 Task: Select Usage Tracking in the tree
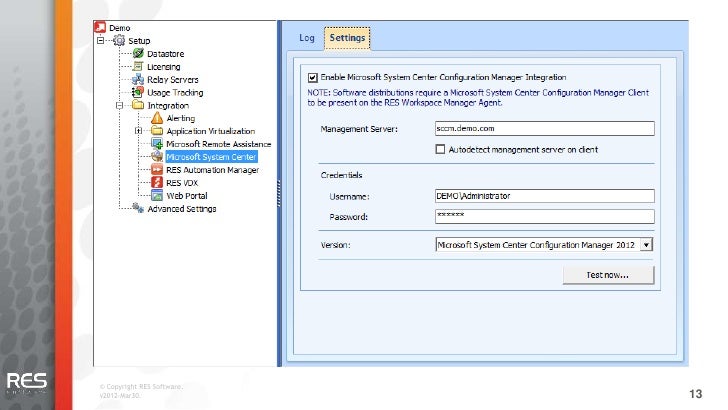point(175,93)
